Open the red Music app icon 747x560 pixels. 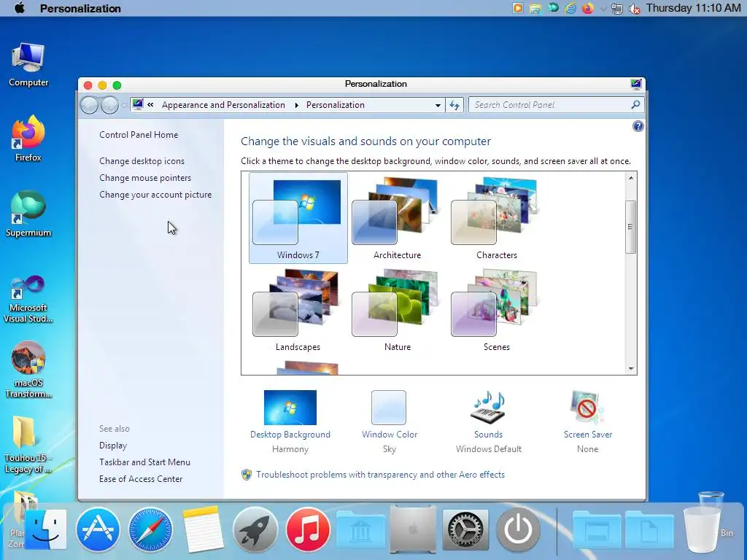[308, 529]
